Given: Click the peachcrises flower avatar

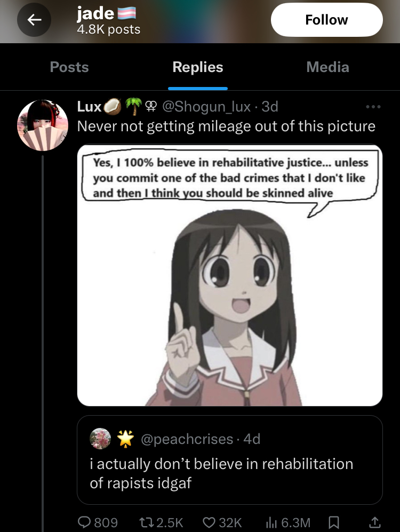Looking at the screenshot, I should (x=100, y=439).
